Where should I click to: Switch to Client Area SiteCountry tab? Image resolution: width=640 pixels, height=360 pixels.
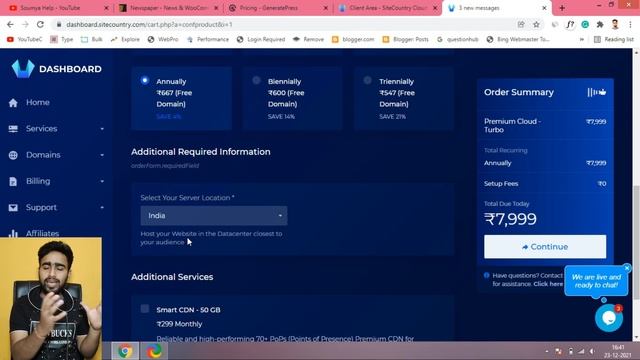(x=388, y=8)
